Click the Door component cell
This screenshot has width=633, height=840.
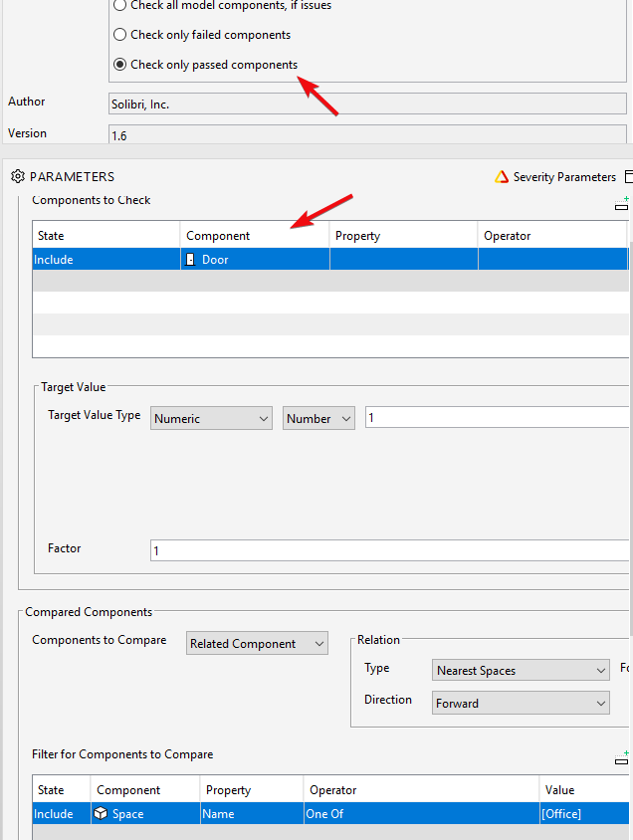coord(255,260)
